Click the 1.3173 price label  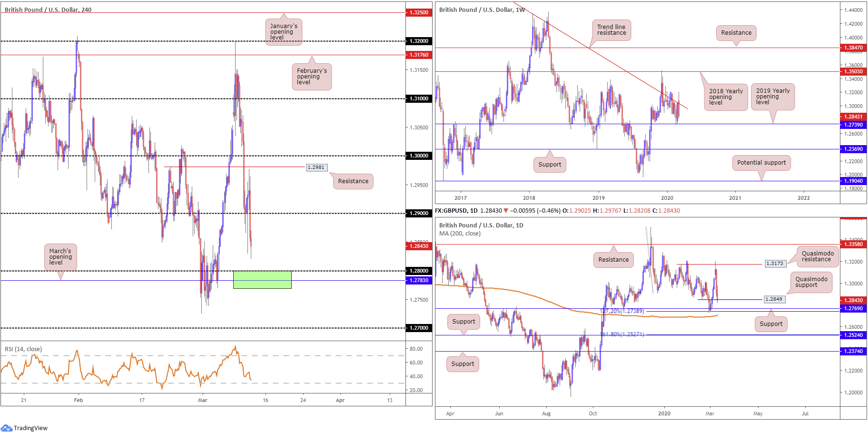(x=775, y=264)
